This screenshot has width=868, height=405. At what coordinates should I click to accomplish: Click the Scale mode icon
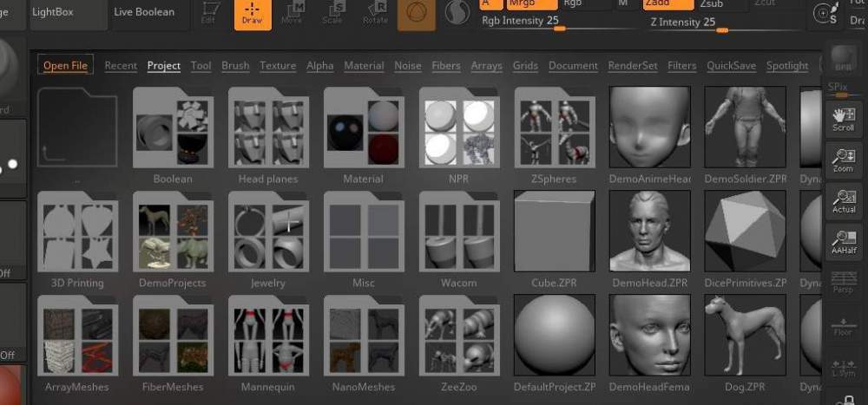tap(332, 14)
